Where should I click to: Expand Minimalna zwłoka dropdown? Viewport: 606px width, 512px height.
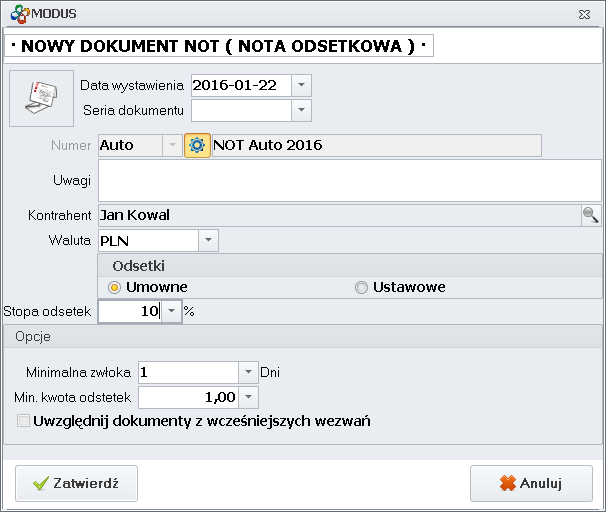248,373
